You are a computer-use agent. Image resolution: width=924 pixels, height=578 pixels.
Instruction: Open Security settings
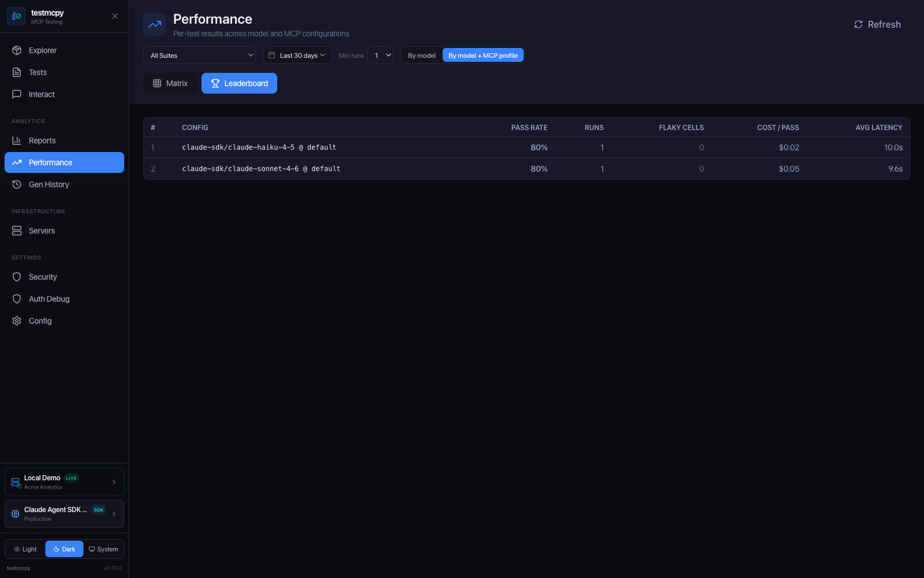click(x=64, y=277)
